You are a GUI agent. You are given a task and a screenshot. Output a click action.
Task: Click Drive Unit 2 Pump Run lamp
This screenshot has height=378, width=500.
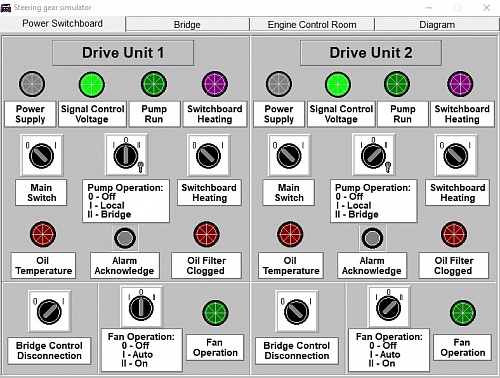(x=397, y=84)
